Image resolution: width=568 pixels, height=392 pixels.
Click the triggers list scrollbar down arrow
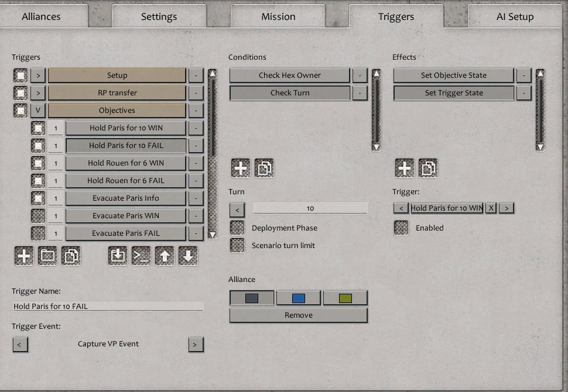click(x=213, y=235)
